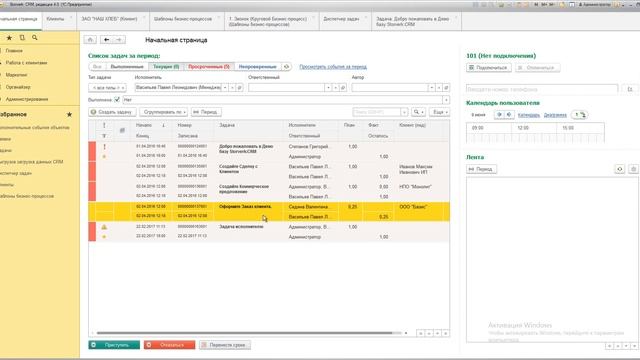Move to last record in task list
The width and height of the screenshot is (640, 360).
pos(446,333)
